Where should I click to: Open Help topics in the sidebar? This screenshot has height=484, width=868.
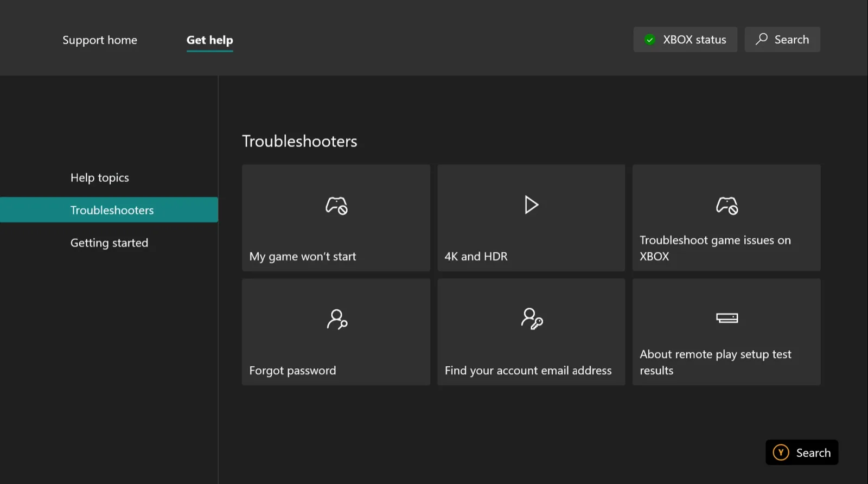pyautogui.click(x=100, y=178)
